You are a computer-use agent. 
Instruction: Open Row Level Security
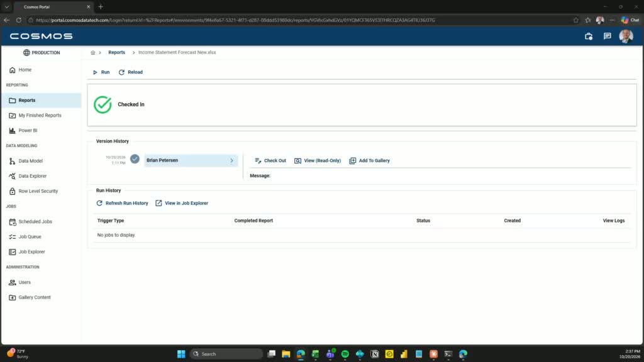click(34, 191)
